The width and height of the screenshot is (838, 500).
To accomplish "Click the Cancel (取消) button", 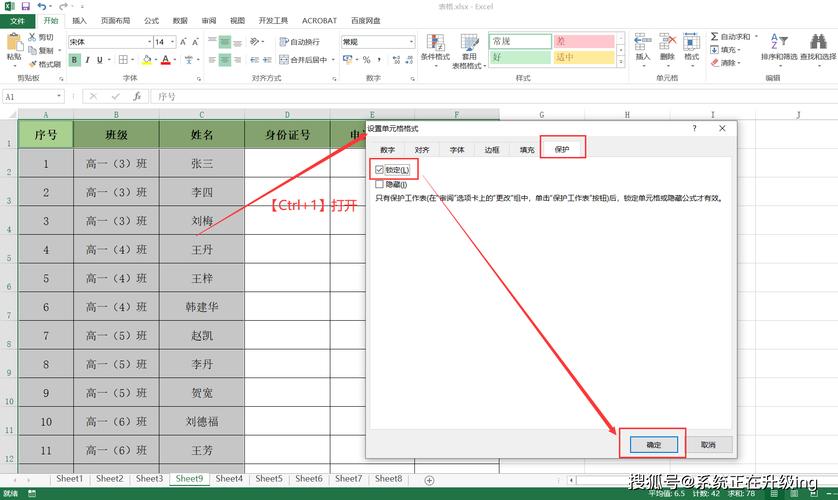I will [707, 444].
